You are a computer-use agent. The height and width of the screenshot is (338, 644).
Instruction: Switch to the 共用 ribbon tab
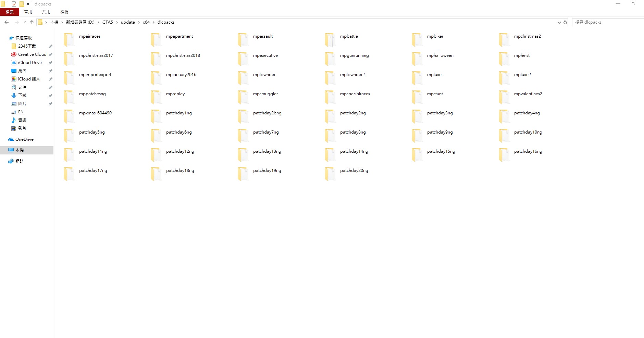[46, 12]
